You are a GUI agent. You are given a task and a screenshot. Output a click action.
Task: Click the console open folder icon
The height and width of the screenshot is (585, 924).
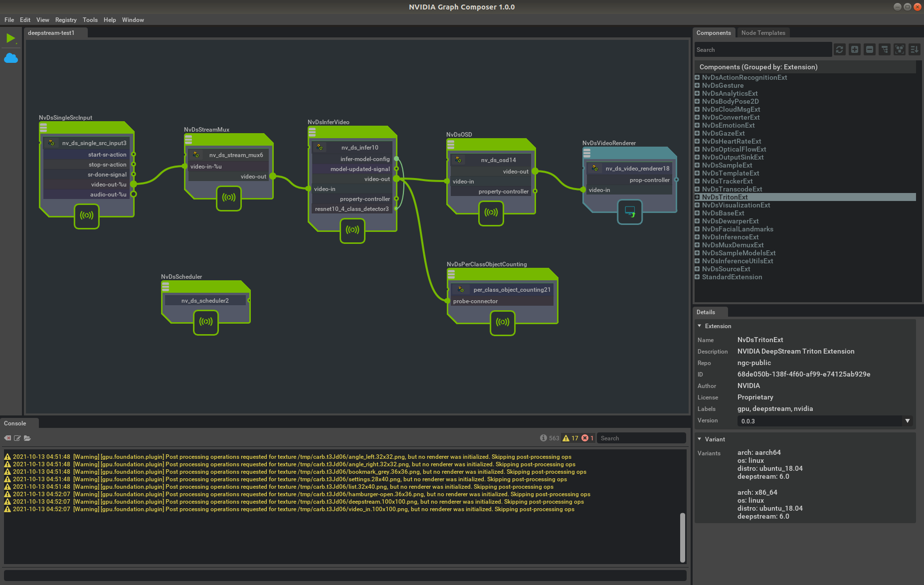[x=27, y=438]
